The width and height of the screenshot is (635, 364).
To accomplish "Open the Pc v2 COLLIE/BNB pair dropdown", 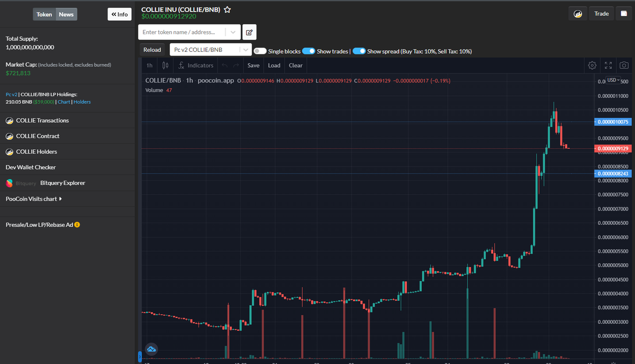I will pos(244,49).
